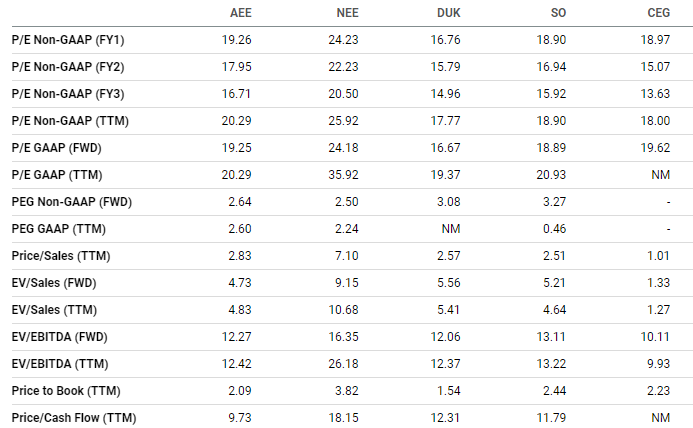Select the P/E Non-GAAP (FY3) row label

(68, 94)
